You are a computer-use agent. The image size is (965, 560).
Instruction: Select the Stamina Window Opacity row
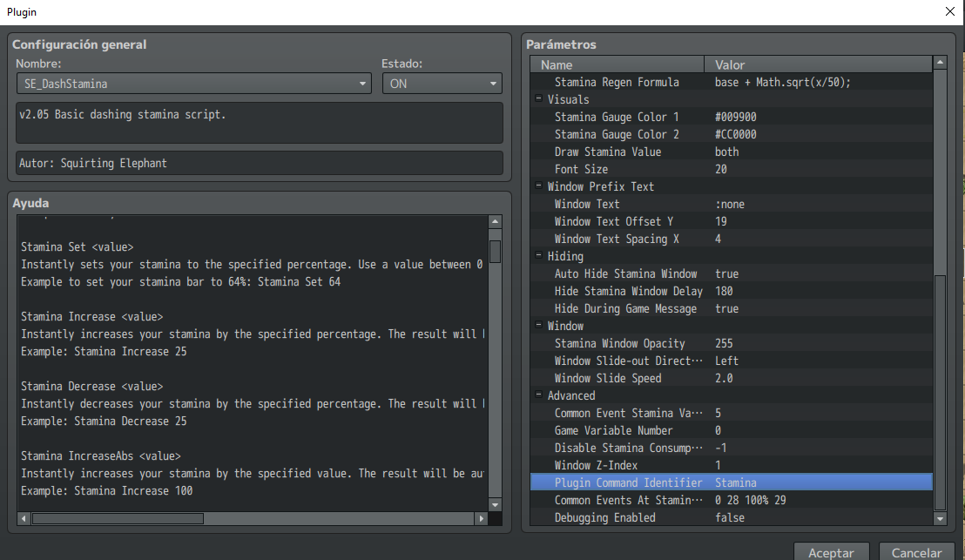tap(731, 343)
